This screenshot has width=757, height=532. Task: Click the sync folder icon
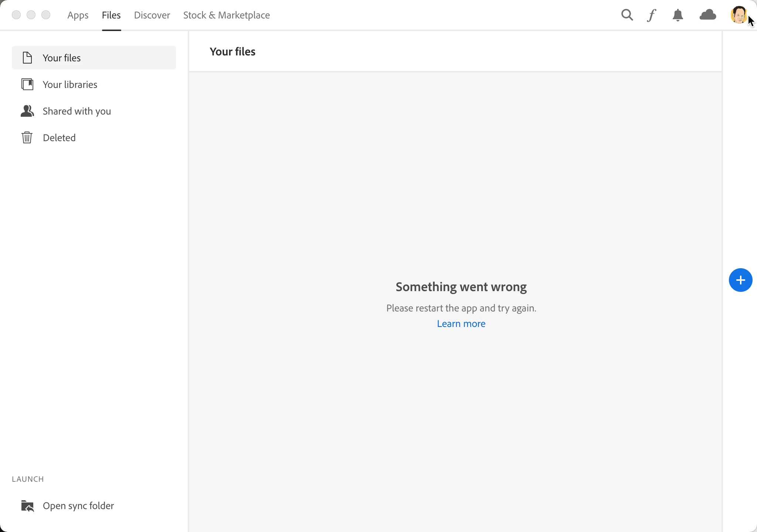click(x=27, y=506)
